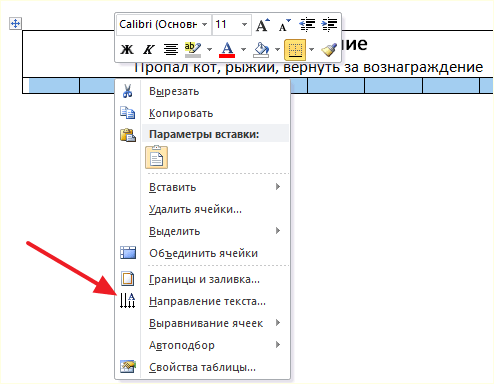Image resolution: width=494 pixels, height=384 pixels.
Task: Open Границы и заливка... dialog
Action: coord(203,279)
